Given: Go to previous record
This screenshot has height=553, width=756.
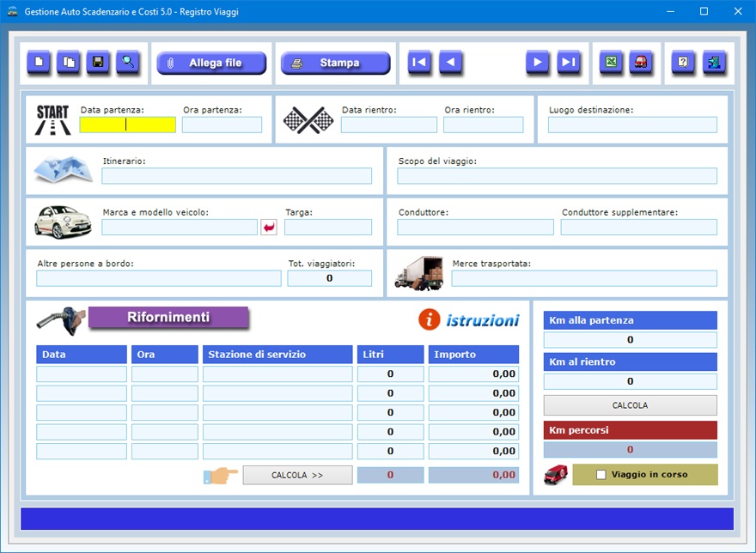Looking at the screenshot, I should tap(450, 62).
